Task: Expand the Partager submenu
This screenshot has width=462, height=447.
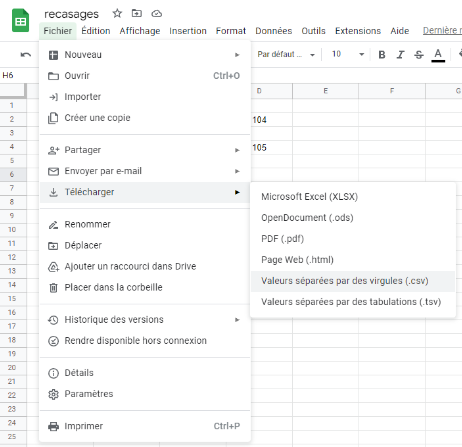Action: coord(145,150)
